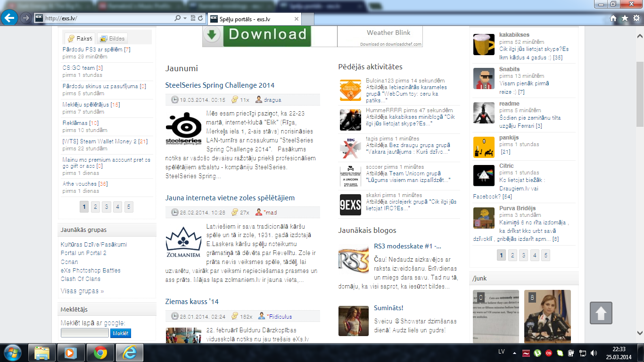Image resolution: width=644 pixels, height=362 pixels.
Task: Open Ziemas kauss '14 article
Action: pyautogui.click(x=192, y=302)
